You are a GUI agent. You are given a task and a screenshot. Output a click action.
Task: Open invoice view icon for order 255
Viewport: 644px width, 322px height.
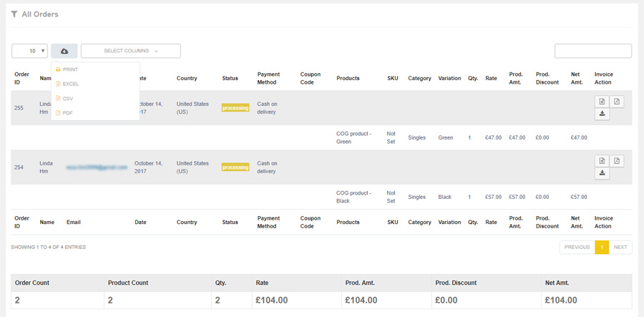coord(602,102)
